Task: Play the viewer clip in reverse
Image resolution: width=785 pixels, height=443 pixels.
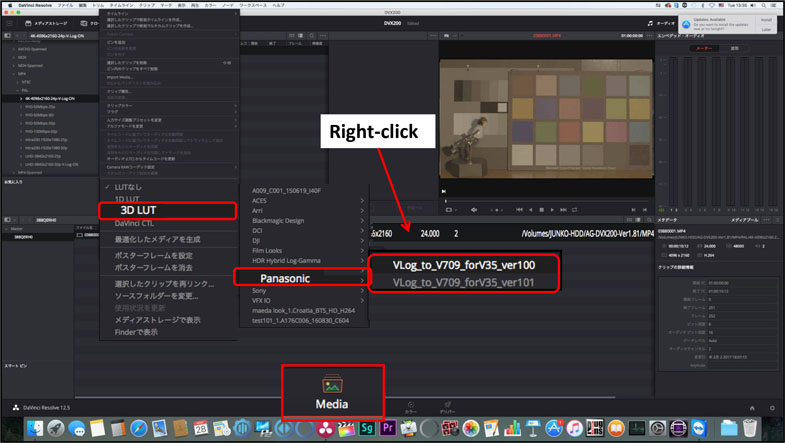Action: (x=531, y=210)
